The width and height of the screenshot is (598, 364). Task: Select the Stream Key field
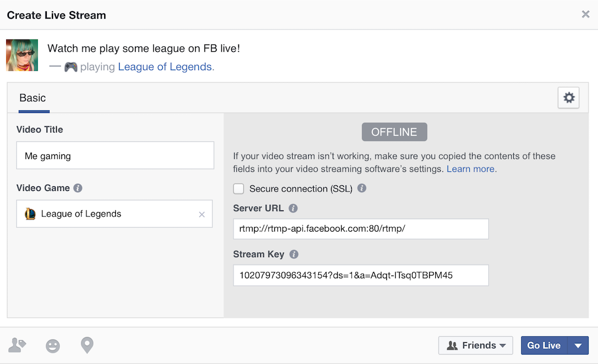tap(361, 276)
